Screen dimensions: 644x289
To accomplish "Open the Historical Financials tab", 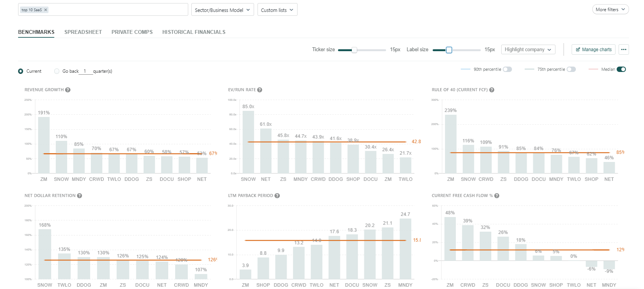I will coord(194,32).
